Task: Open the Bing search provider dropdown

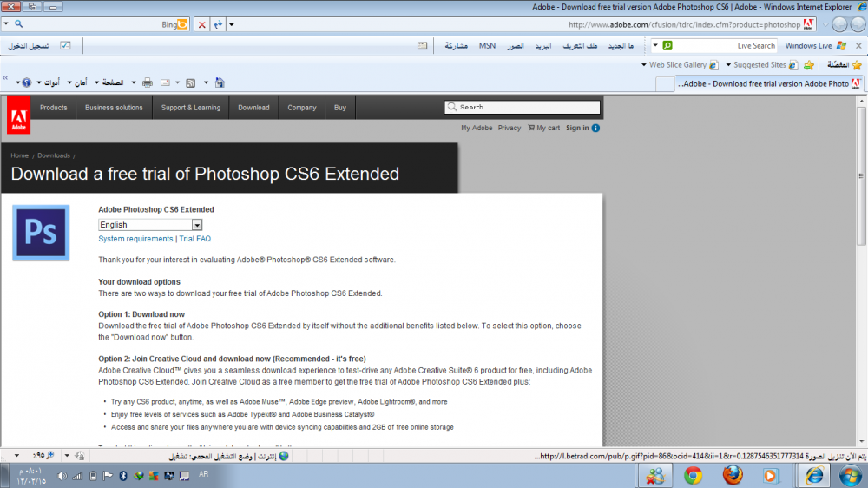Action: click(x=5, y=24)
